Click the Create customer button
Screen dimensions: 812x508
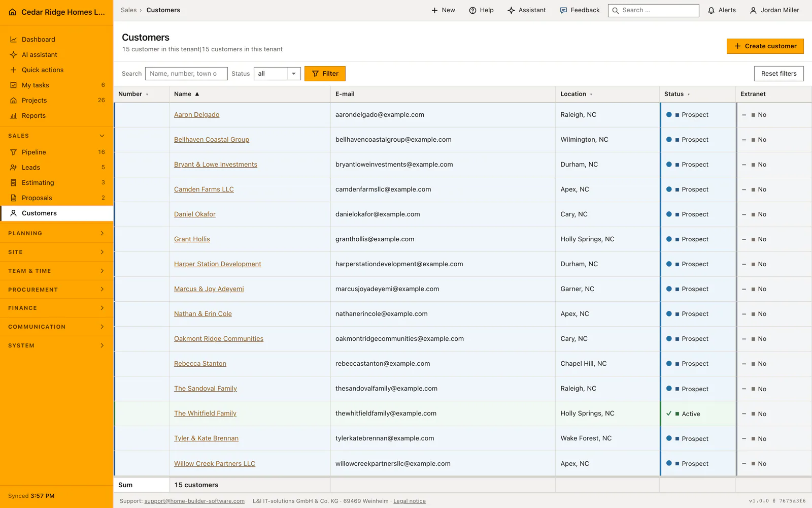[765, 46]
